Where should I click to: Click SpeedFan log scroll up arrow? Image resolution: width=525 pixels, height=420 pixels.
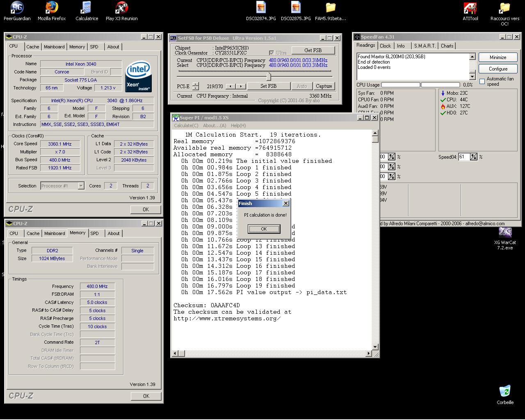pyautogui.click(x=472, y=57)
